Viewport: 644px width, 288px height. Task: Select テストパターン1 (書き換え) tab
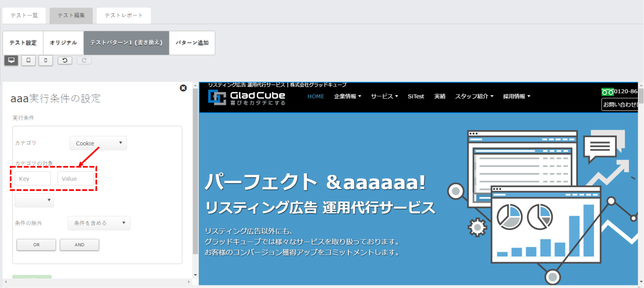pos(126,43)
